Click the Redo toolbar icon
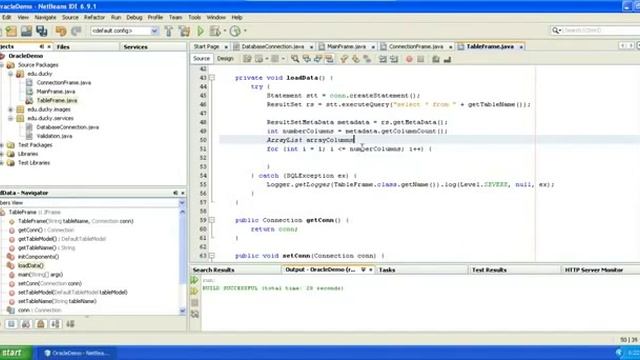Image resolution: width=640 pixels, height=360 pixels. tap(76, 31)
